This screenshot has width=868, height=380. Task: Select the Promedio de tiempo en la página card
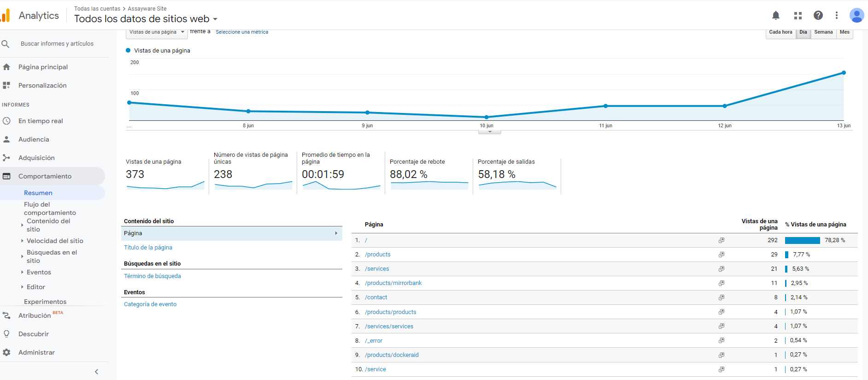tap(341, 173)
